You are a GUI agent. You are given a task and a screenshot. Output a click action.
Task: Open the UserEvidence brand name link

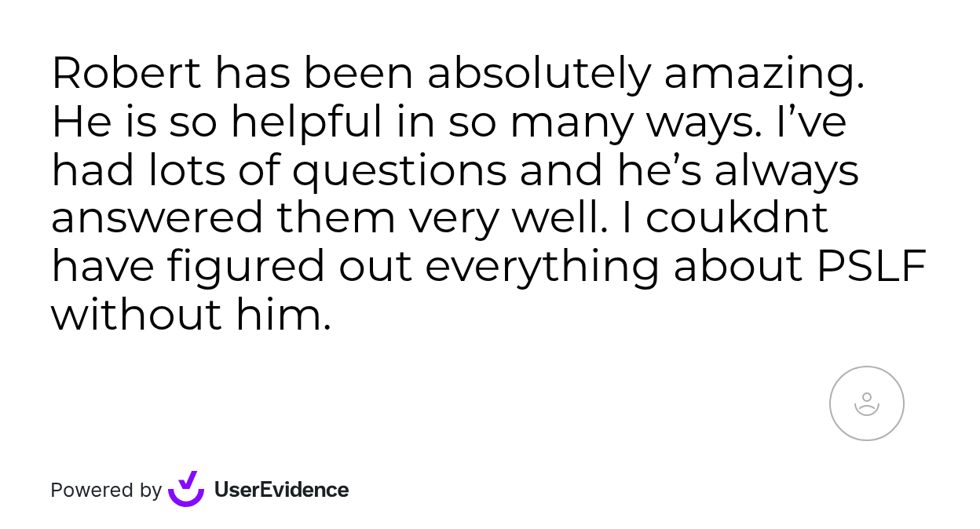[281, 490]
